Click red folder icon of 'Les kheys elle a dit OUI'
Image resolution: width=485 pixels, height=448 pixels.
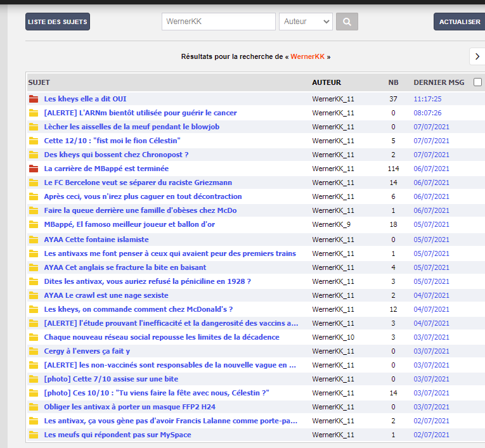34,99
